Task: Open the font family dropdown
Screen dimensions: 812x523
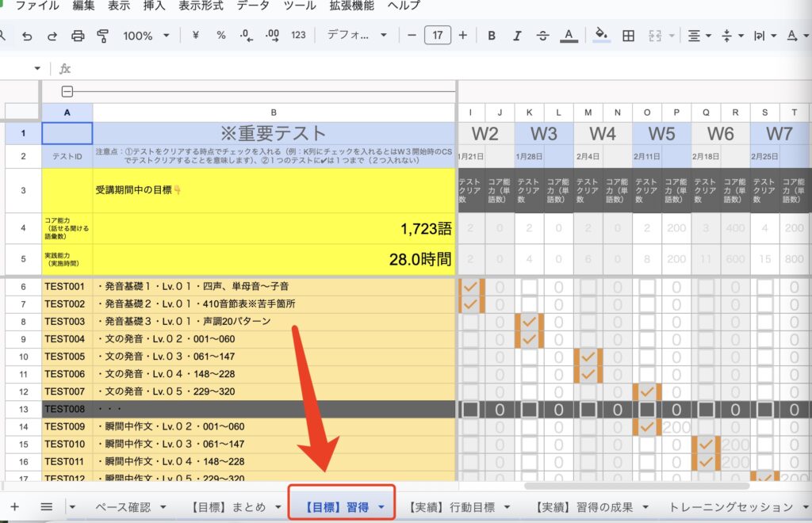Action: pyautogui.click(x=357, y=36)
